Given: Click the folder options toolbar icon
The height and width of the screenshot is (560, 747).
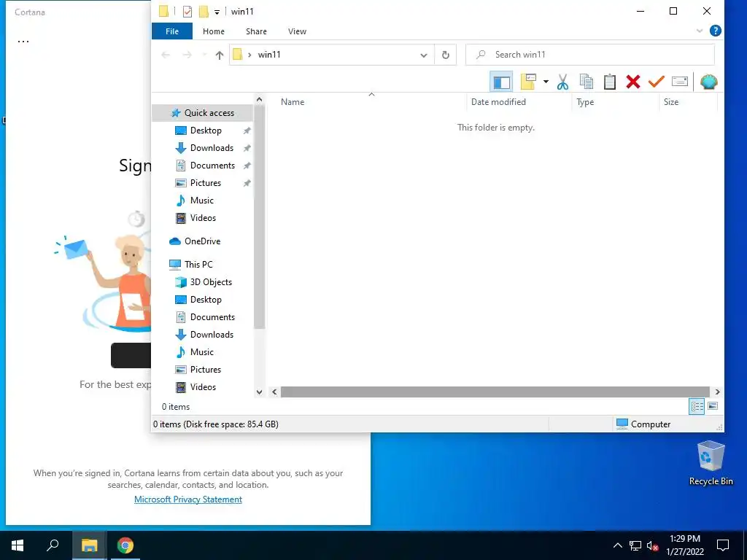Looking at the screenshot, I should point(528,82).
